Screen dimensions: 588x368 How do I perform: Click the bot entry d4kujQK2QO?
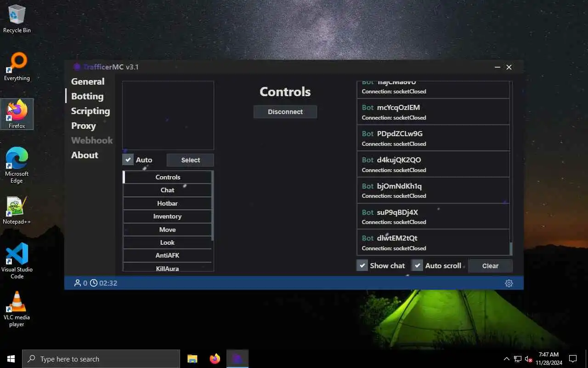433,164
